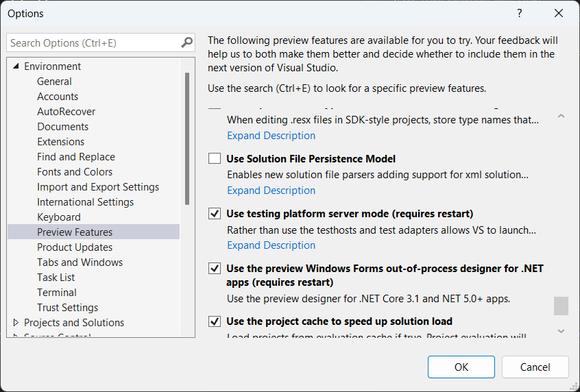Open the Accounts options page
This screenshot has height=392, width=580.
pos(58,97)
